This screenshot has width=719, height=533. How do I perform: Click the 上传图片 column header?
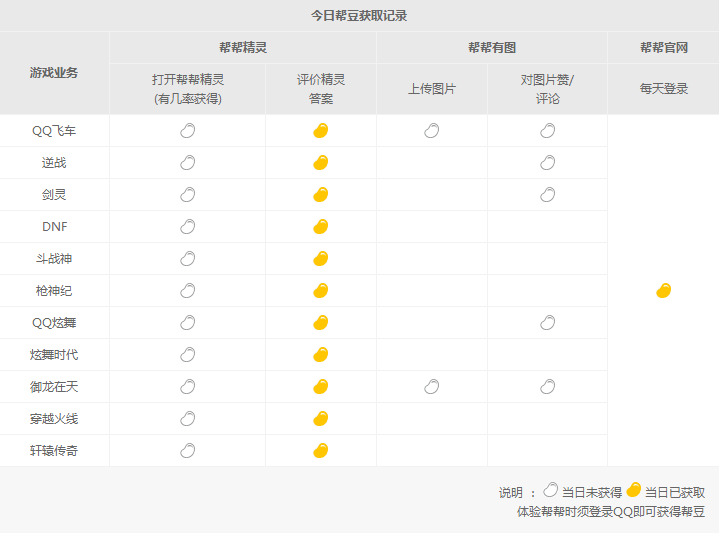(x=432, y=89)
